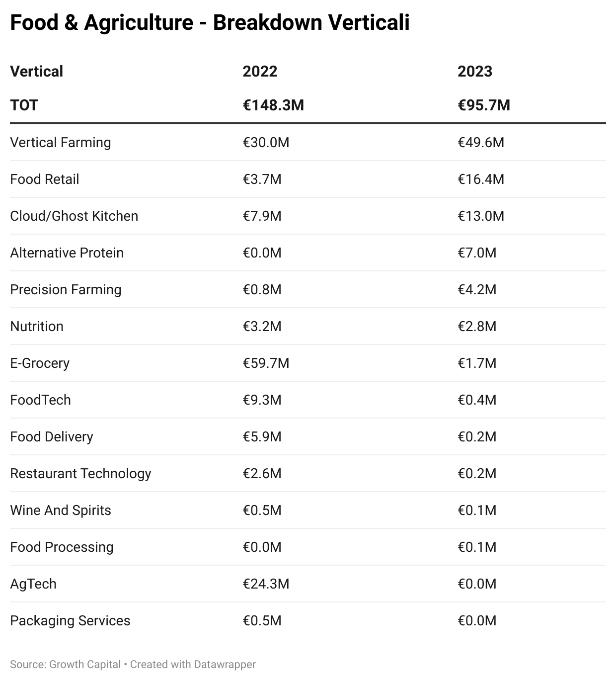Click the Wine And Spirits row label

click(x=61, y=511)
